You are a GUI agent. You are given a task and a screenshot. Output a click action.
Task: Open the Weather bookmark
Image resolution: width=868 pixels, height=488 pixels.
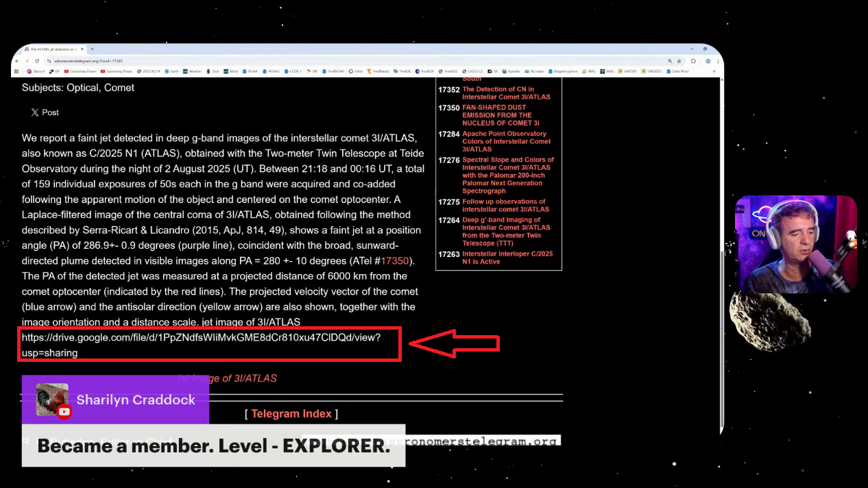[x=192, y=71]
